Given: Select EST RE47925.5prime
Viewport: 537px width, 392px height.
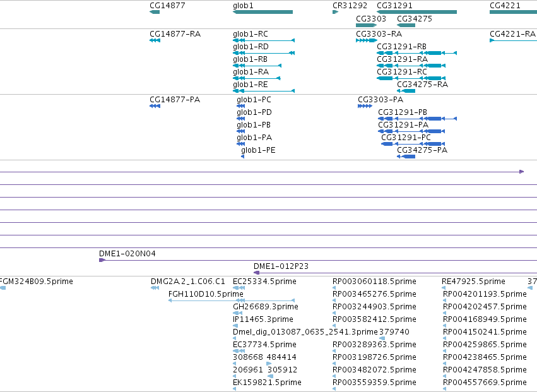Looking at the screenshot, I should point(444,288).
